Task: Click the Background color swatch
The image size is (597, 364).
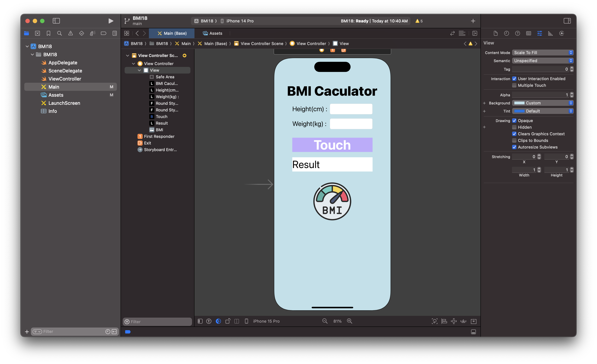Action: pos(519,103)
